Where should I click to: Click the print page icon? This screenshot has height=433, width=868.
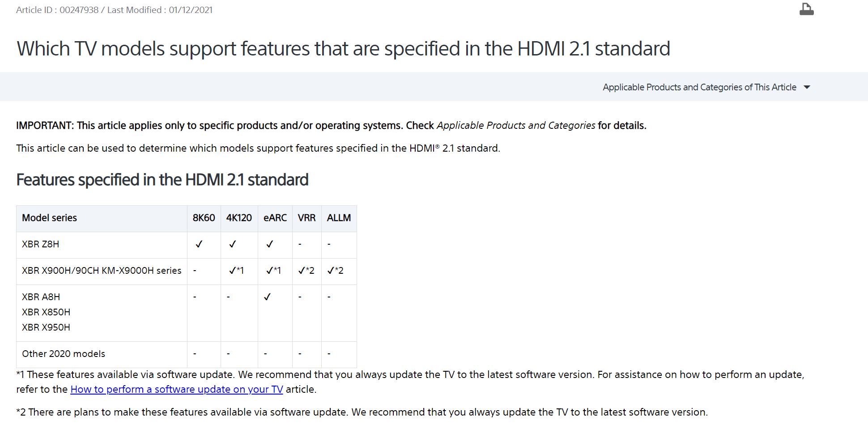(x=806, y=9)
